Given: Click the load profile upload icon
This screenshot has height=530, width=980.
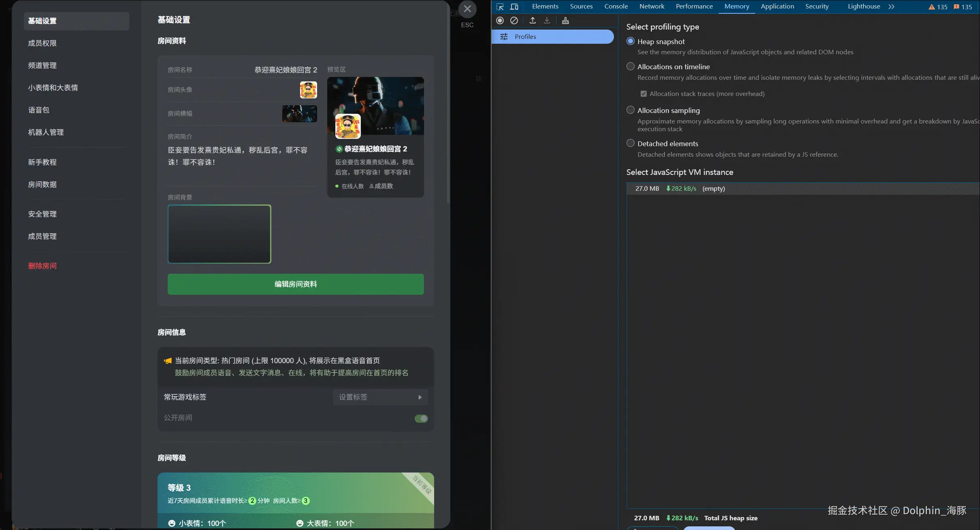Looking at the screenshot, I should (533, 20).
